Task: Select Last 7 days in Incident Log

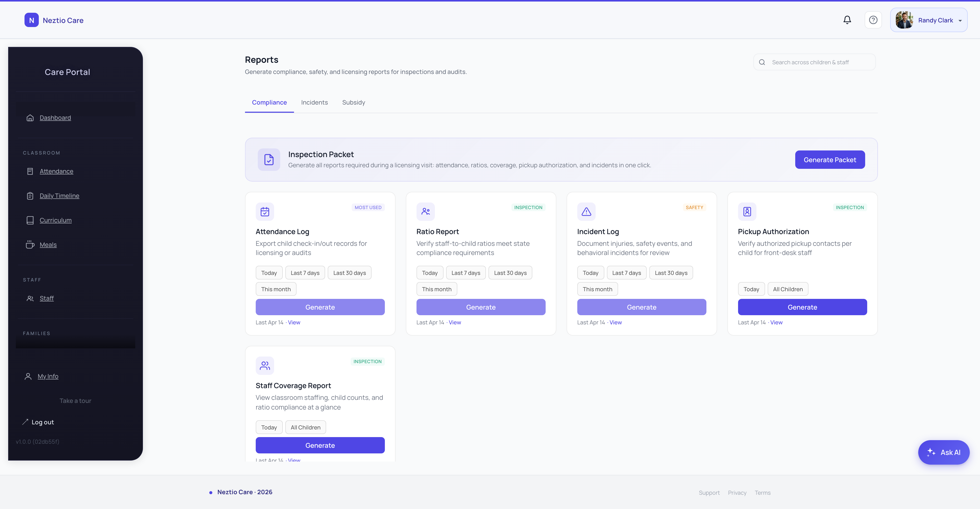Action: (627, 273)
